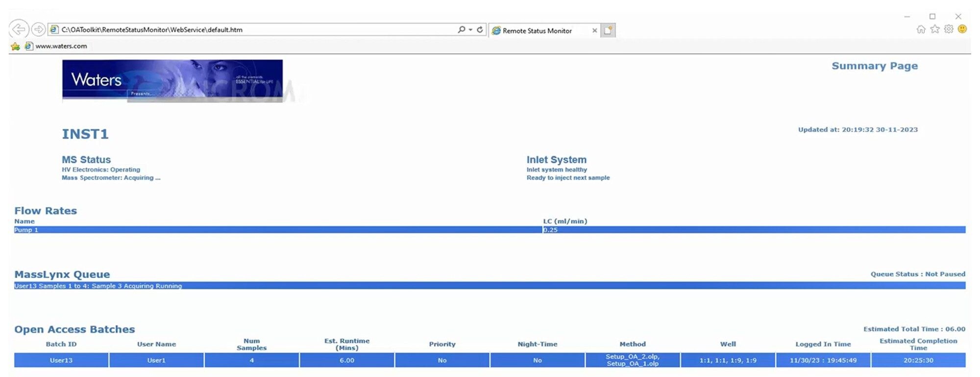This screenshot has height=377, width=980.
Task: Select the User13 Samples 1 to 4 queue row
Action: point(490,285)
